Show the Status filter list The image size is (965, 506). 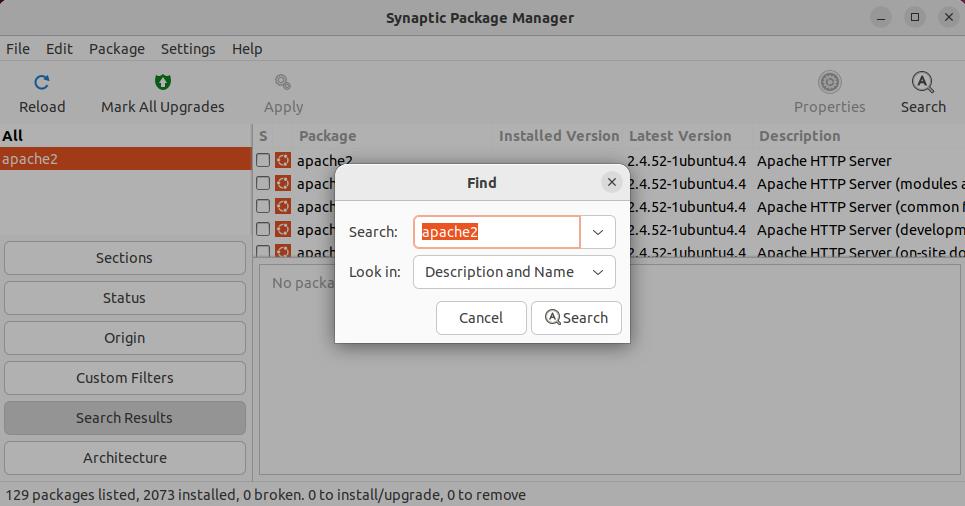(x=124, y=298)
